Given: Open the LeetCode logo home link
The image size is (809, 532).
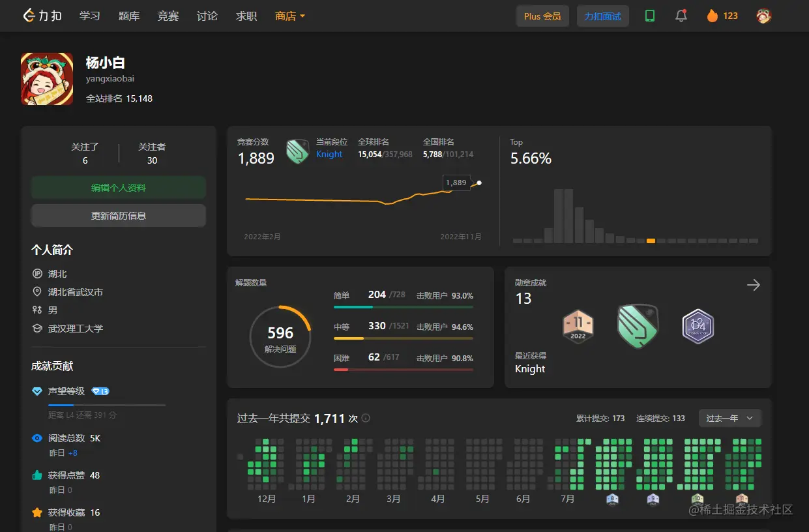Looking at the screenshot, I should [x=42, y=16].
